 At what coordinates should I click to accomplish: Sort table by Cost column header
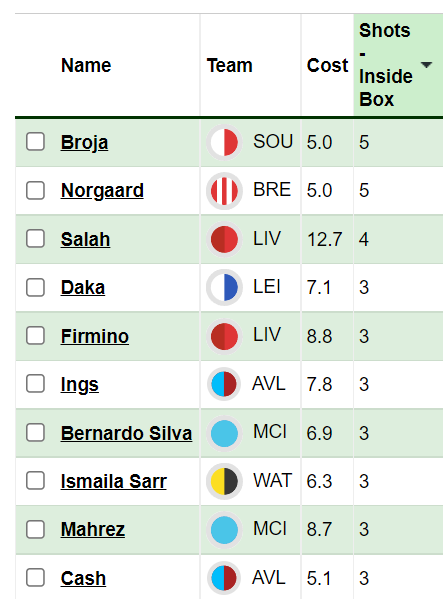[x=327, y=65]
